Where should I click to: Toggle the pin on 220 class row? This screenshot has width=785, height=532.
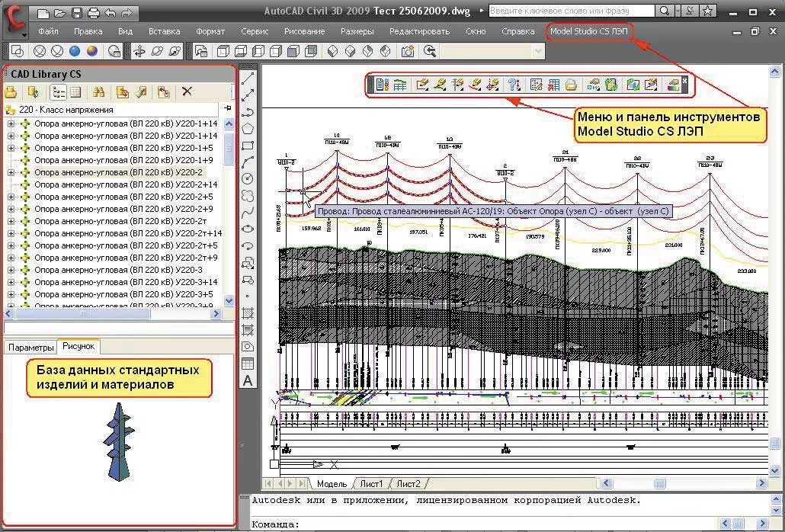click(227, 108)
